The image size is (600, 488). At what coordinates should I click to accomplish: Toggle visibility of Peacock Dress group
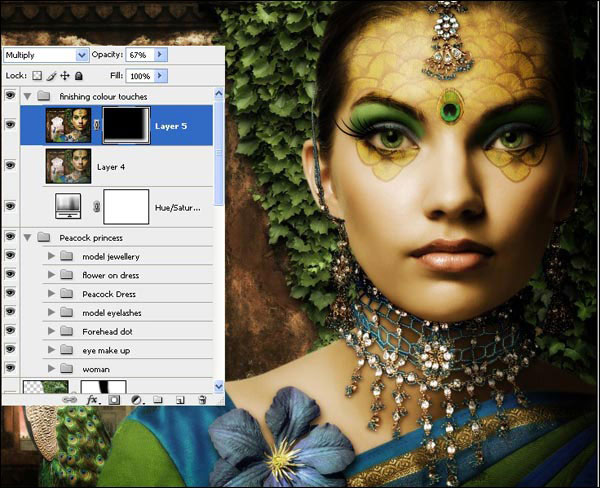point(10,293)
